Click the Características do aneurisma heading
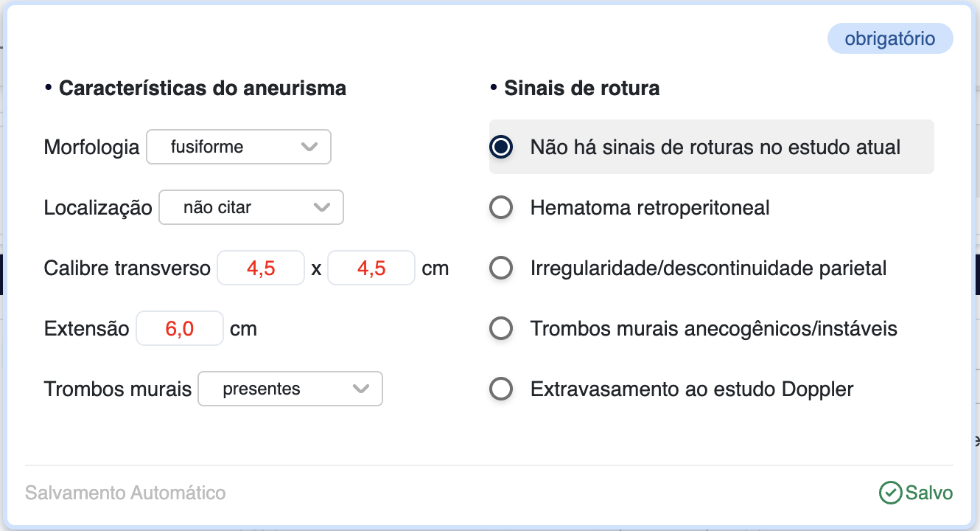Image resolution: width=980 pixels, height=531 pixels. pyautogui.click(x=202, y=88)
